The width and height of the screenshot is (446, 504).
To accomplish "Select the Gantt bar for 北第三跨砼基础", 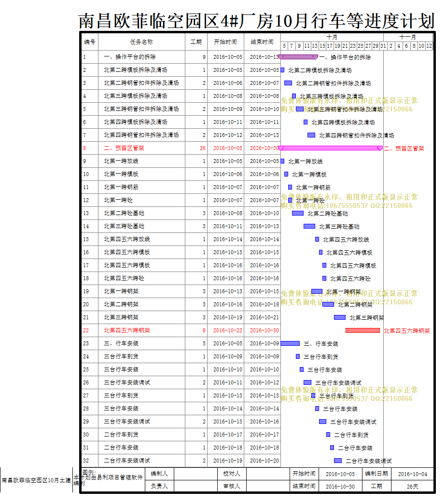I will 309,227.
